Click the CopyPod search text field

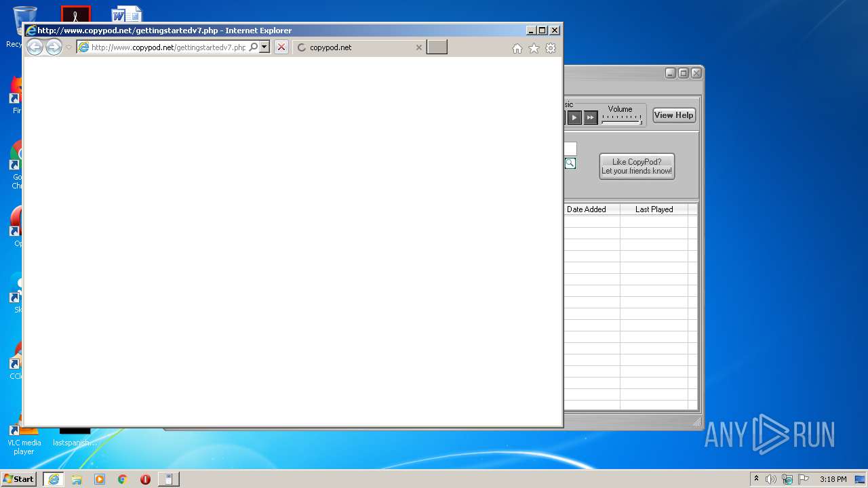tap(570, 148)
